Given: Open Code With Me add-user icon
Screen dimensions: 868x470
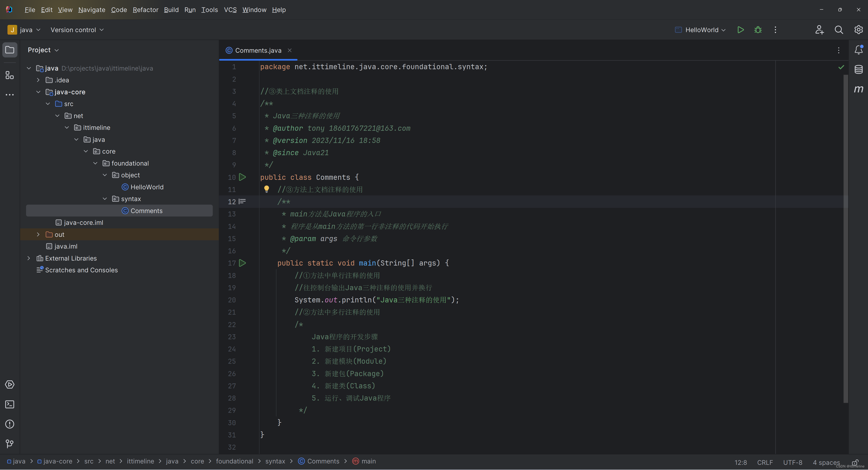Looking at the screenshot, I should [819, 30].
